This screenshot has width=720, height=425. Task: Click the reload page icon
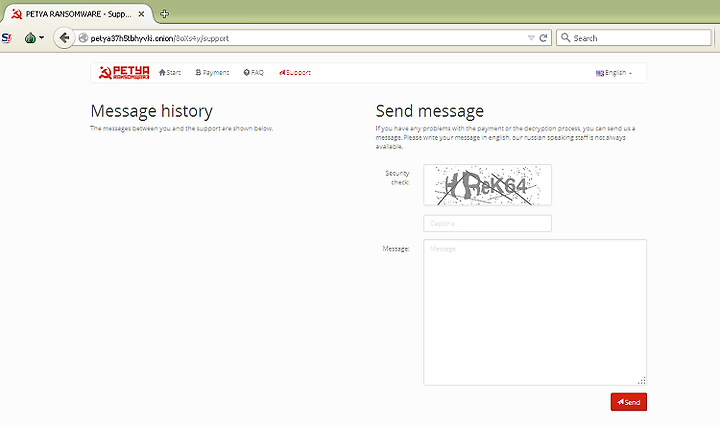click(x=543, y=38)
